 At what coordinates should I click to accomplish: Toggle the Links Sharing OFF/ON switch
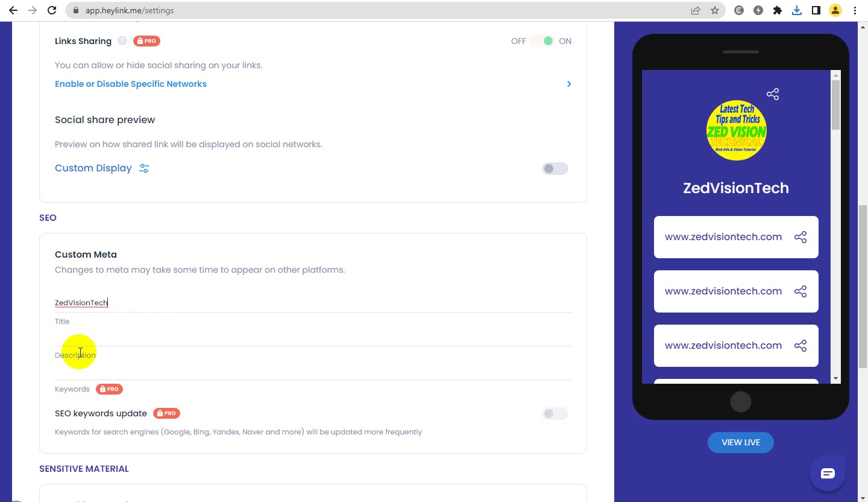[x=542, y=41]
